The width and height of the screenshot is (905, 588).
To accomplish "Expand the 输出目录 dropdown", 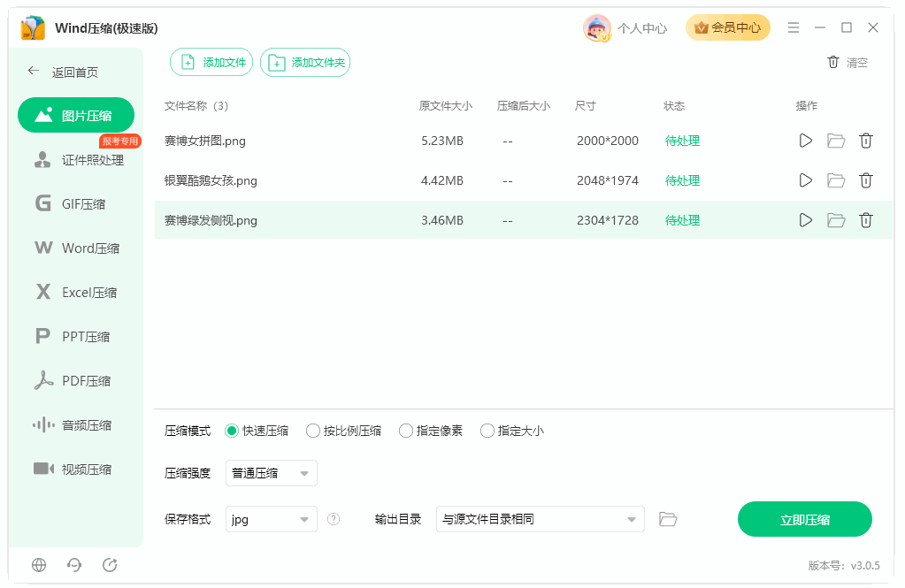I will point(541,519).
